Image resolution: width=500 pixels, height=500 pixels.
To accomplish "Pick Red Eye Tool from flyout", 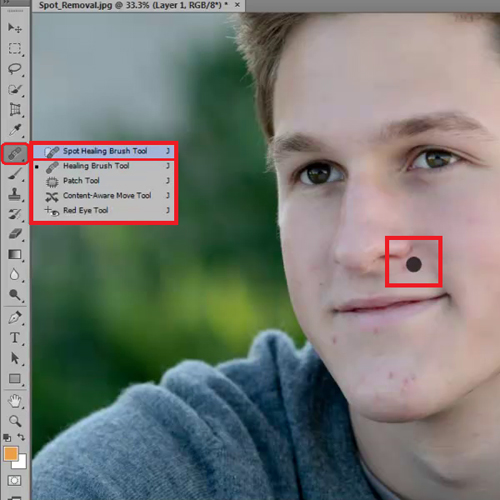I will point(104,210).
